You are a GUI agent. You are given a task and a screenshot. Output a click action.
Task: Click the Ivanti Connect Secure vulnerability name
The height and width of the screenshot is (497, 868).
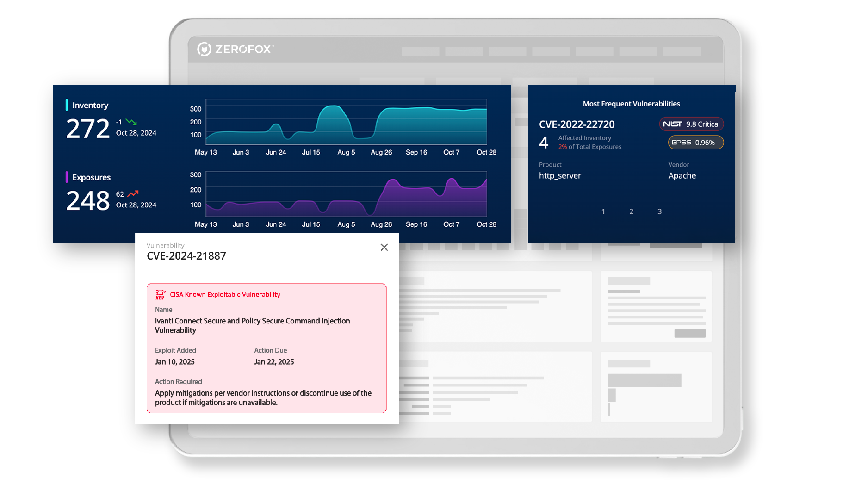(252, 325)
